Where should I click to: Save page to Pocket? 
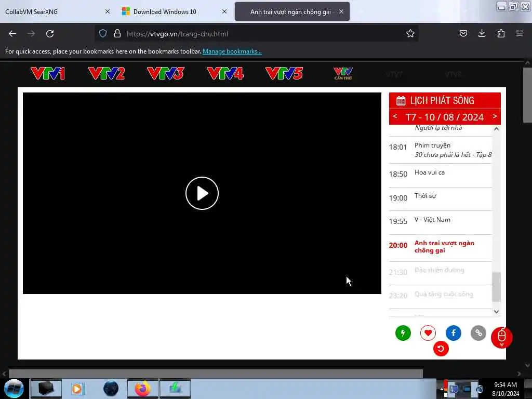(x=463, y=33)
